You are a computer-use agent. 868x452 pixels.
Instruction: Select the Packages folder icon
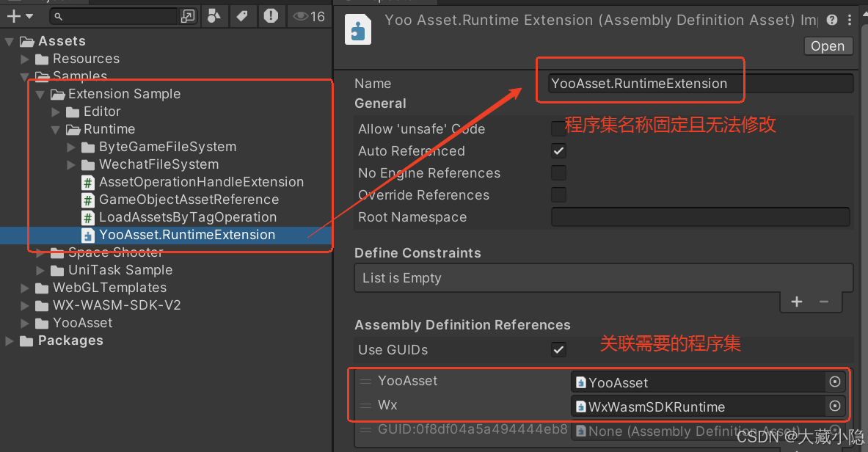(x=26, y=341)
